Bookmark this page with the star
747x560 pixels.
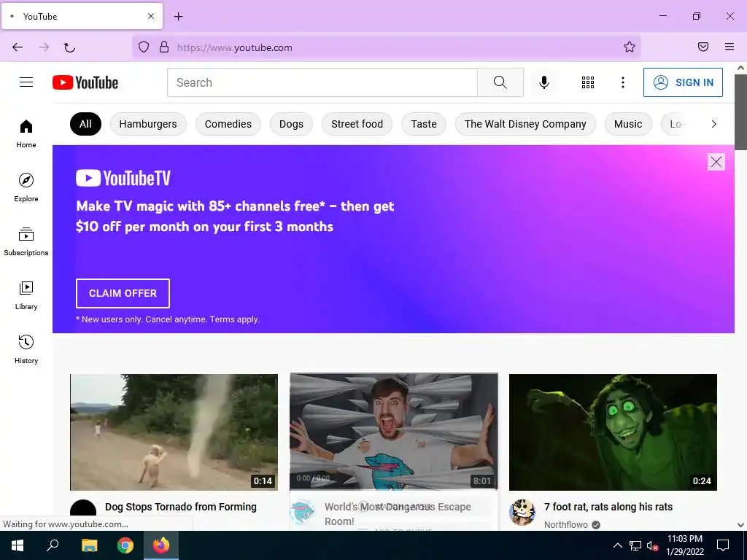coord(630,47)
